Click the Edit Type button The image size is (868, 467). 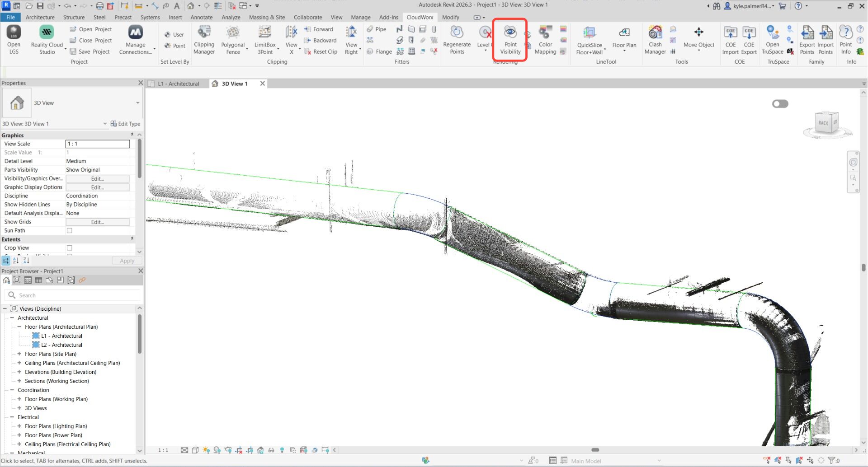[x=126, y=124]
